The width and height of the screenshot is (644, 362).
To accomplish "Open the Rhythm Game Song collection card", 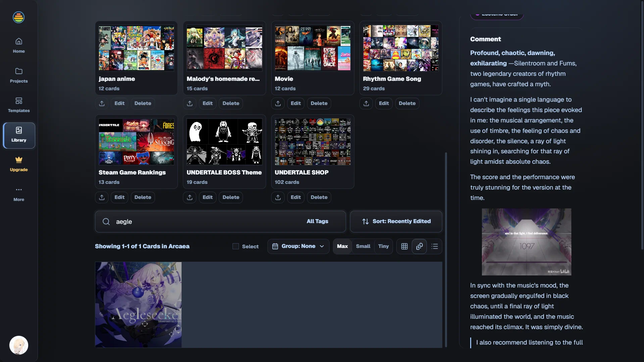I will pyautogui.click(x=401, y=58).
